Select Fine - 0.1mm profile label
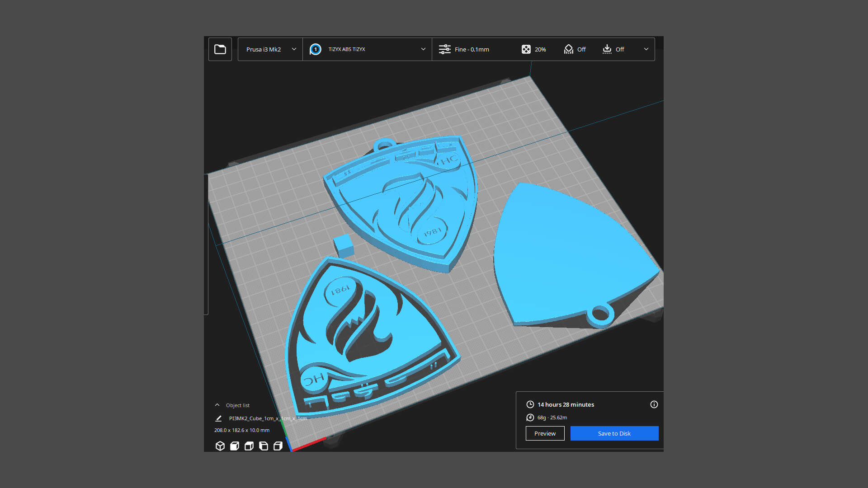 [x=472, y=49]
